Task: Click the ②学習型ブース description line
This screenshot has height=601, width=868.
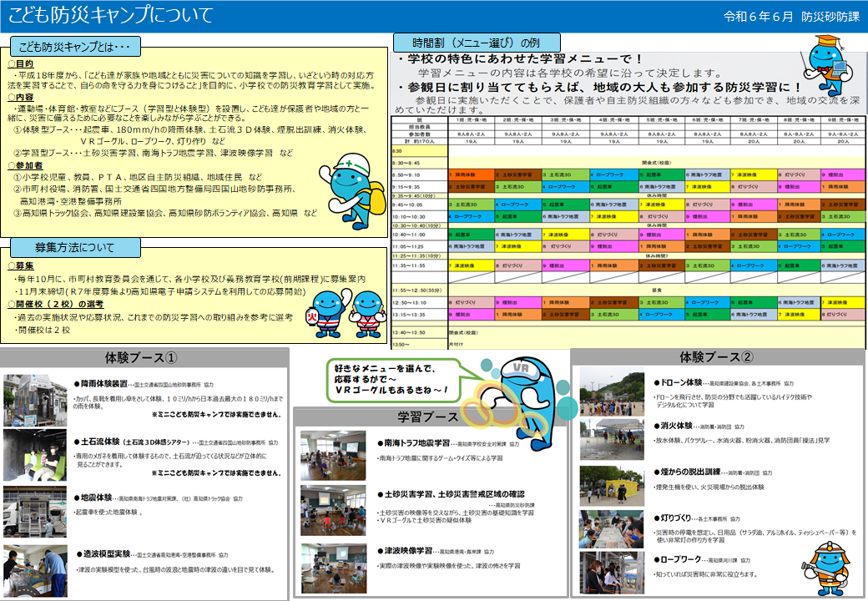Action: [154, 153]
